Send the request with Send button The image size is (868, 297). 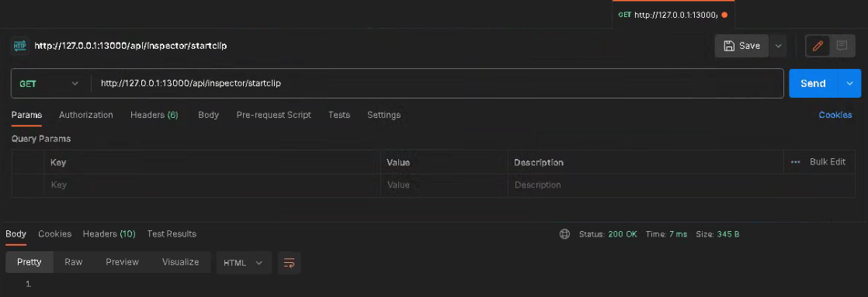tap(813, 84)
